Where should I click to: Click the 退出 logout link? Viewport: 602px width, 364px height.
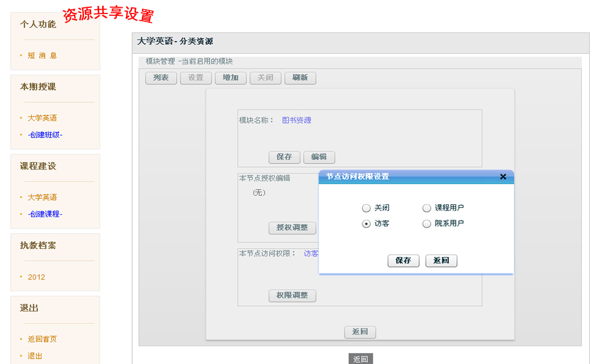click(x=35, y=356)
